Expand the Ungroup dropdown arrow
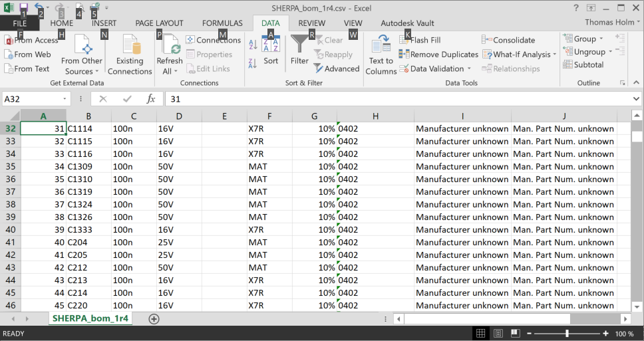Screen dimensions: 644x341 pos(610,52)
